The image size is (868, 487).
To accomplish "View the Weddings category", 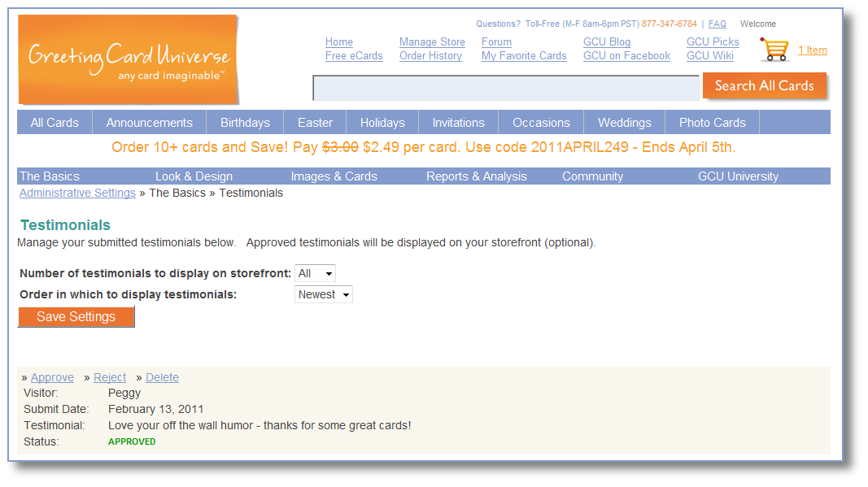I will tap(625, 122).
